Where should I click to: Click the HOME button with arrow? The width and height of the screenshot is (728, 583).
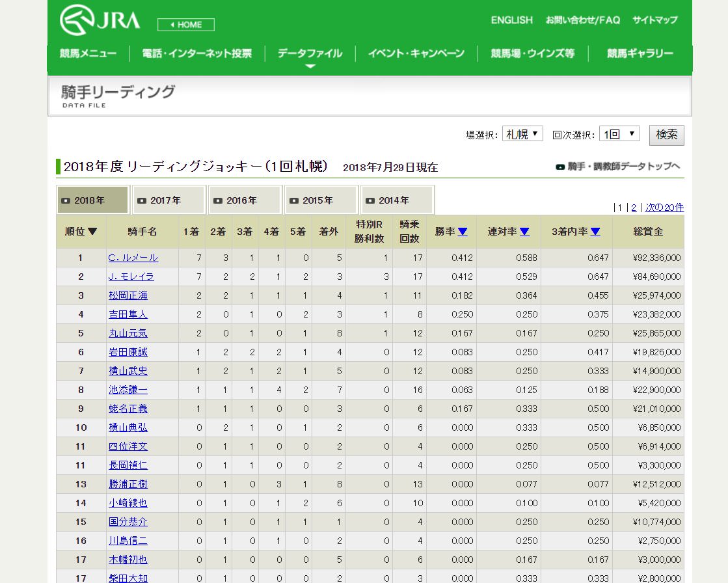pos(185,25)
